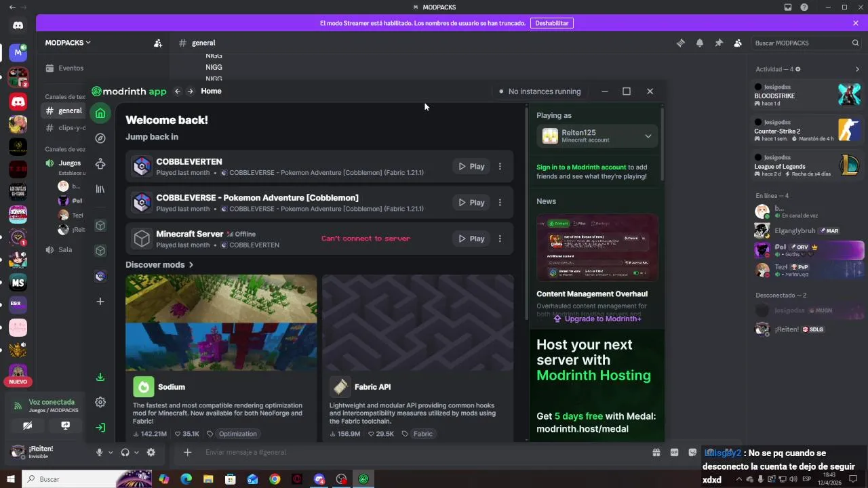This screenshot has width=868, height=488.
Task: Open Modrinth app settings gear
Action: 100,402
